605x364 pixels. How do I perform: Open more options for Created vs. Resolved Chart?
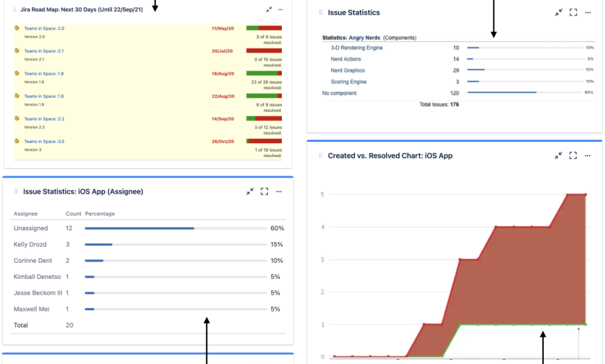pos(588,156)
